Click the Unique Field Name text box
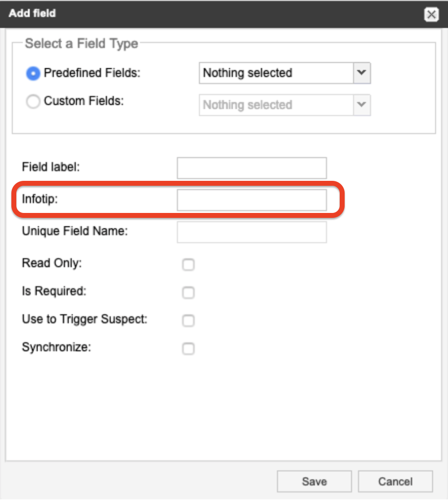The width and height of the screenshot is (448, 500). coord(252,232)
